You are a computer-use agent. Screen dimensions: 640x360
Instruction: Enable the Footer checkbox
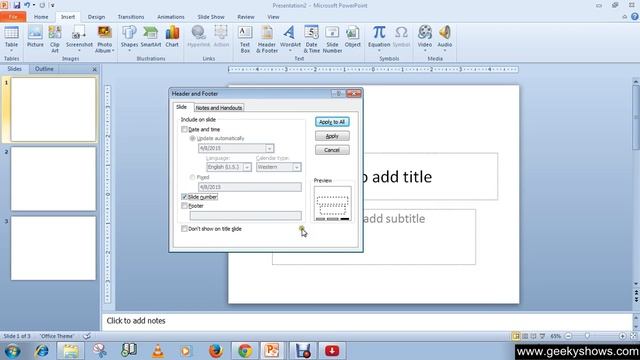pyautogui.click(x=184, y=206)
